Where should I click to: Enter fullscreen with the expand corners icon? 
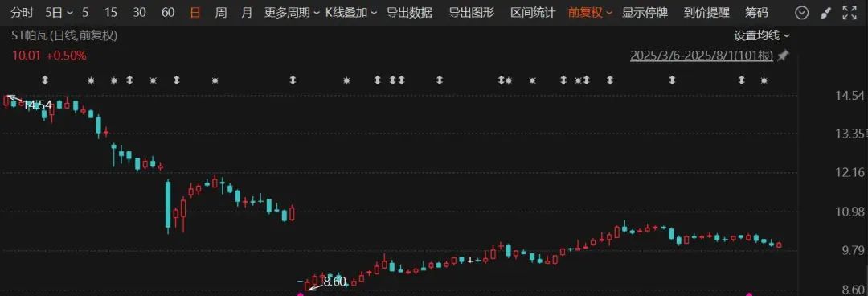point(850,13)
